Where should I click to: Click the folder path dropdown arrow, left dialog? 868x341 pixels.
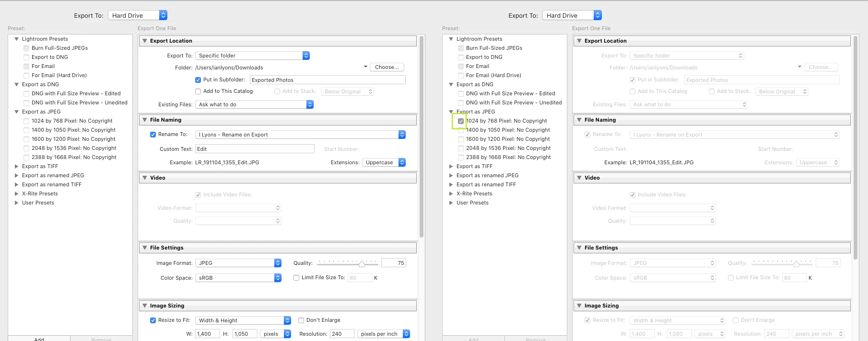pos(365,67)
